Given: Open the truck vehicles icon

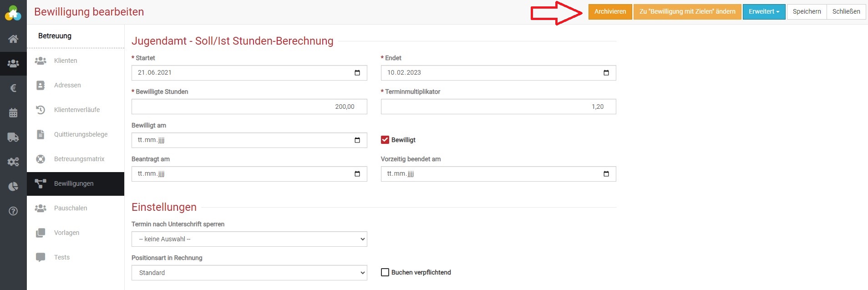Looking at the screenshot, I should pos(13,137).
